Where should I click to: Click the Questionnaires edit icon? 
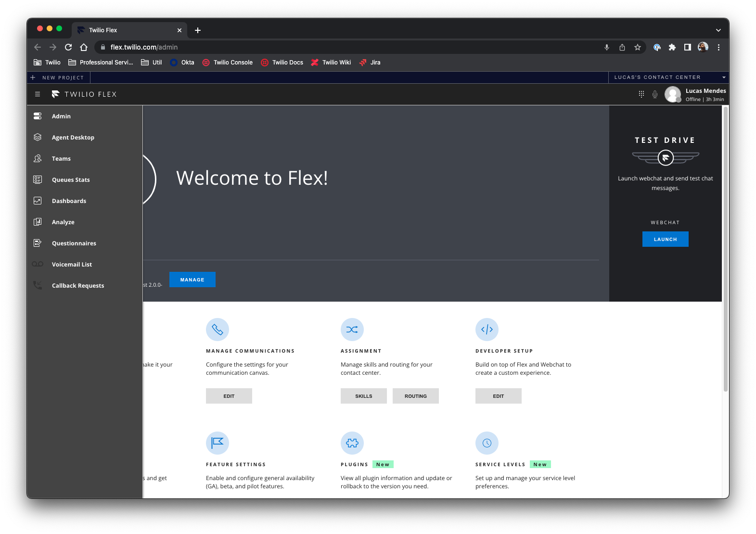pos(38,243)
